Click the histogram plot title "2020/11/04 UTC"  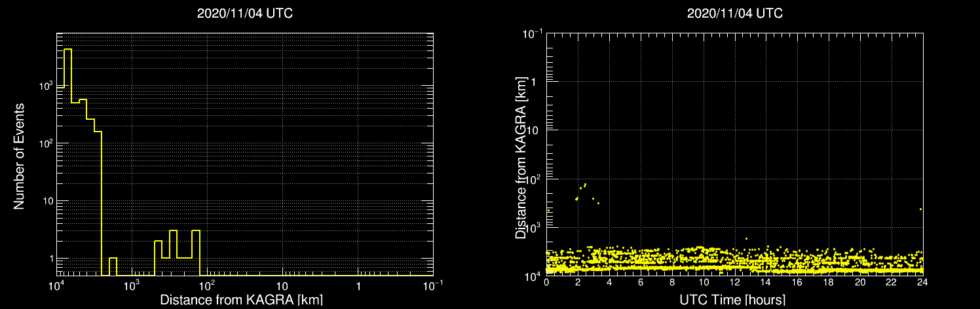pyautogui.click(x=245, y=14)
